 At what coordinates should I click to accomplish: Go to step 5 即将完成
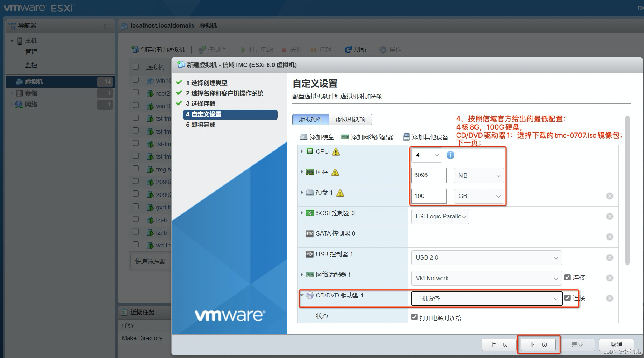200,125
